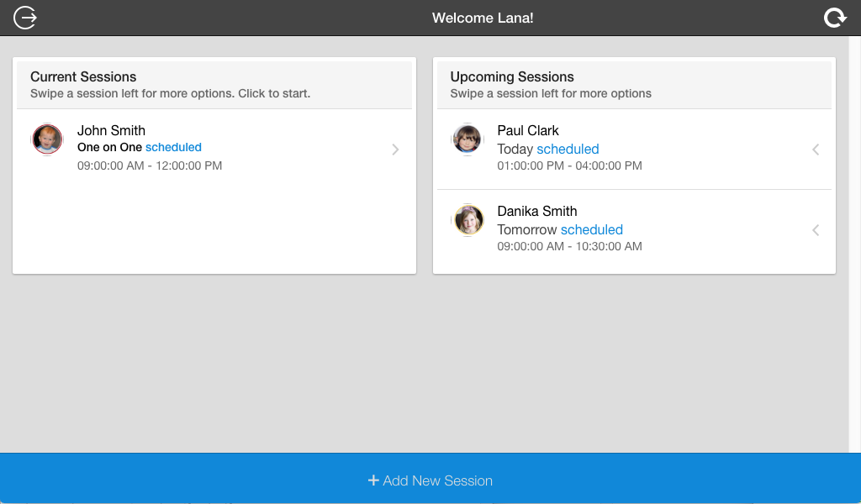The width and height of the screenshot is (861, 504).
Task: Open the John Smith session name
Action: click(111, 130)
